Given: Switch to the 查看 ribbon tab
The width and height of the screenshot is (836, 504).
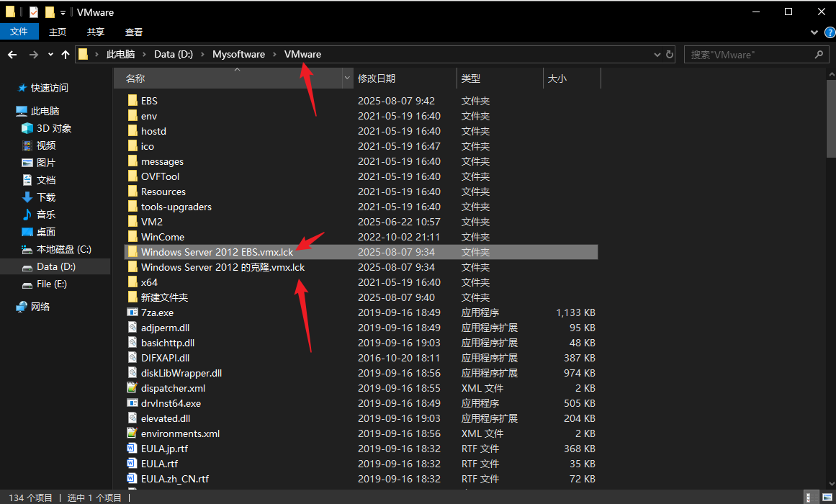Looking at the screenshot, I should pos(134,32).
